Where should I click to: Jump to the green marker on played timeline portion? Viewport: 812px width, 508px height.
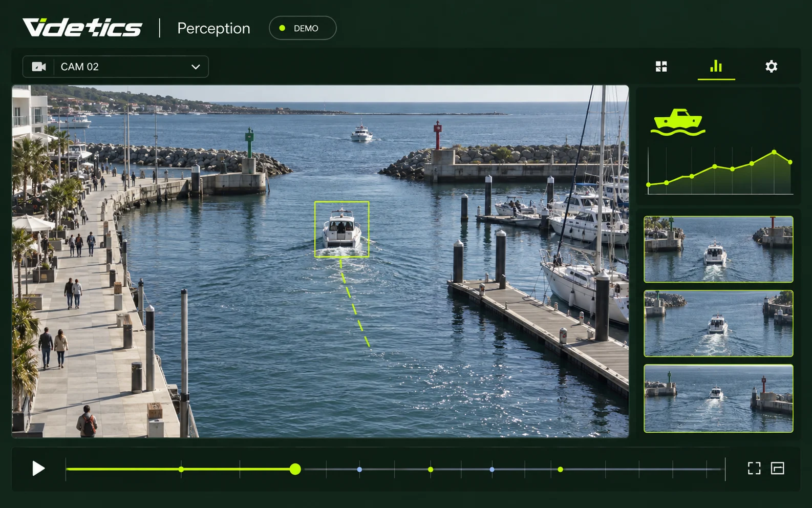pos(181,470)
